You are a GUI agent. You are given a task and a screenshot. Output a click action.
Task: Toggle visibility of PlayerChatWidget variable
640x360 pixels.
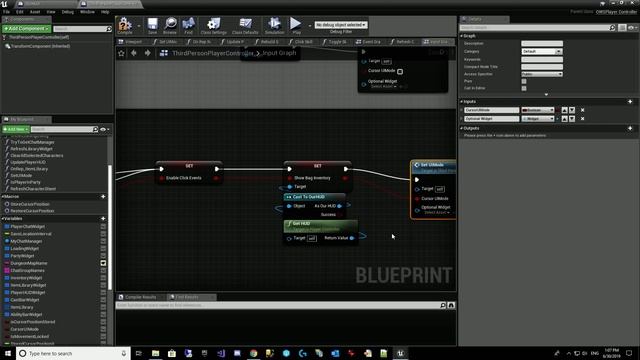point(103,227)
